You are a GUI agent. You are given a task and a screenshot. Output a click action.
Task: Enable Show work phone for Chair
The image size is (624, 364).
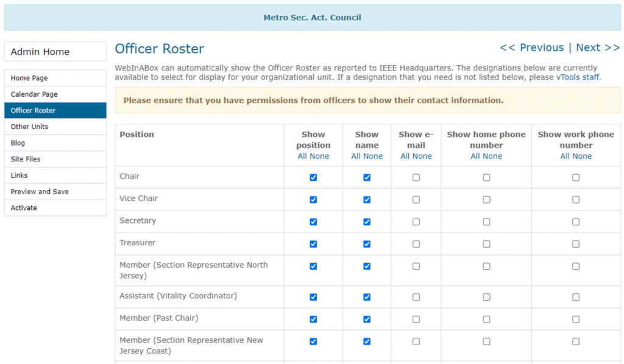(576, 177)
